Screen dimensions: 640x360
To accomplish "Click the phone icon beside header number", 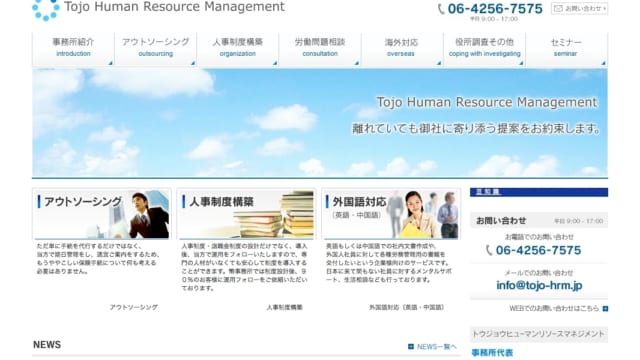I will (x=441, y=9).
